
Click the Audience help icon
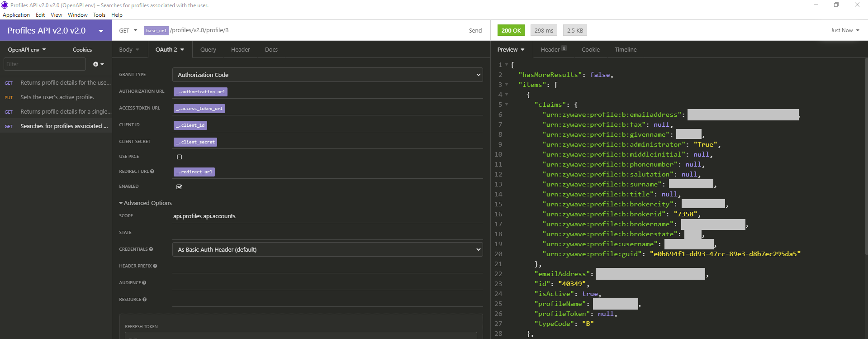coord(144,283)
